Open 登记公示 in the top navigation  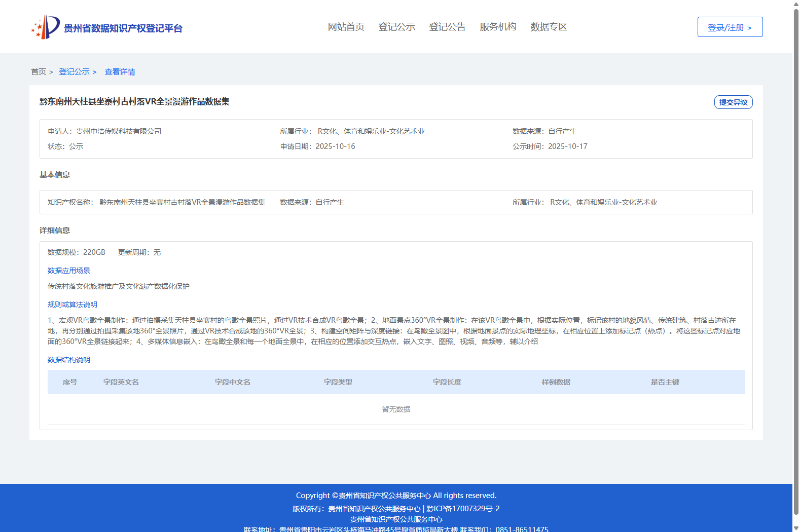pyautogui.click(x=397, y=27)
